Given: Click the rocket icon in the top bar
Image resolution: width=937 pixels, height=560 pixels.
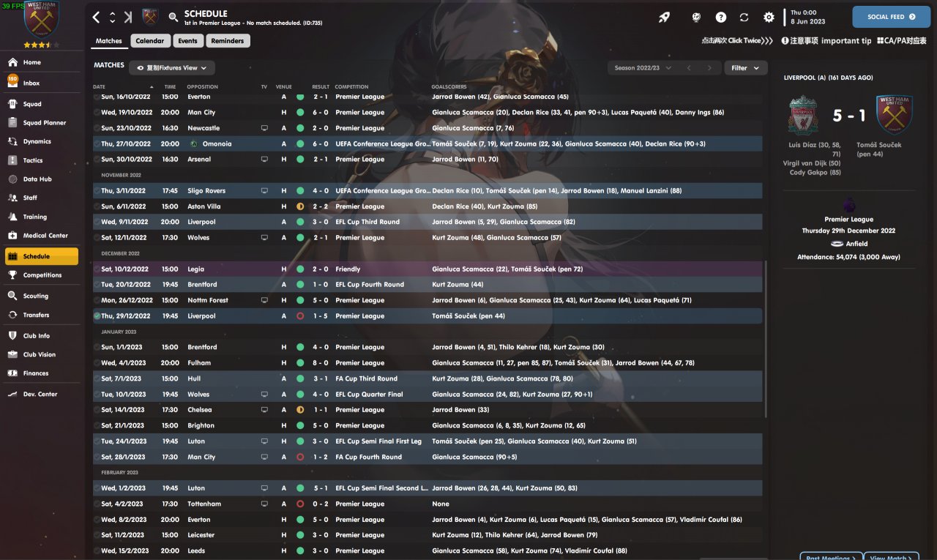Looking at the screenshot, I should pos(664,17).
